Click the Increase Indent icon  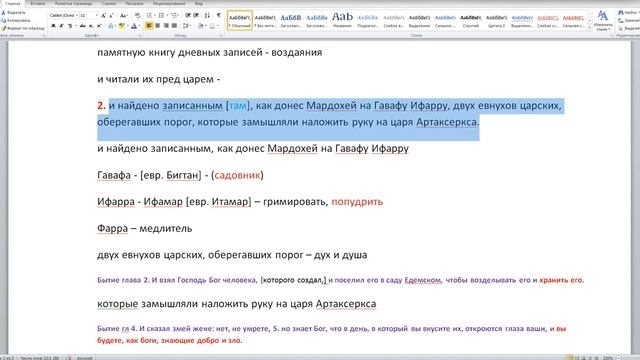tap(196, 16)
